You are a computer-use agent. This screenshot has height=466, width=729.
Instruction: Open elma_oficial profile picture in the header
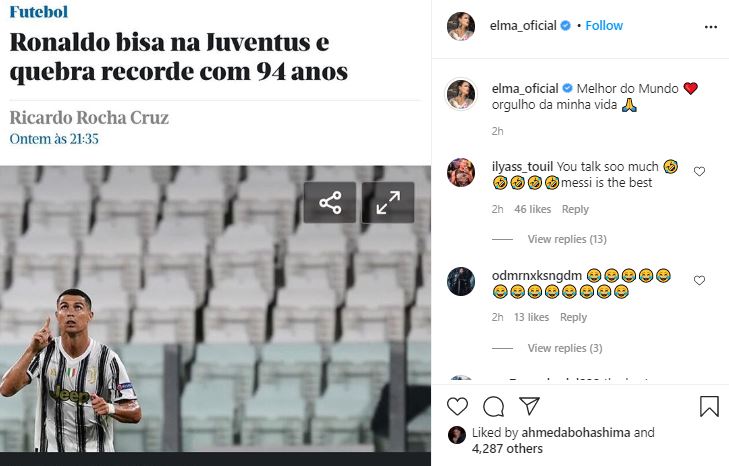(461, 27)
